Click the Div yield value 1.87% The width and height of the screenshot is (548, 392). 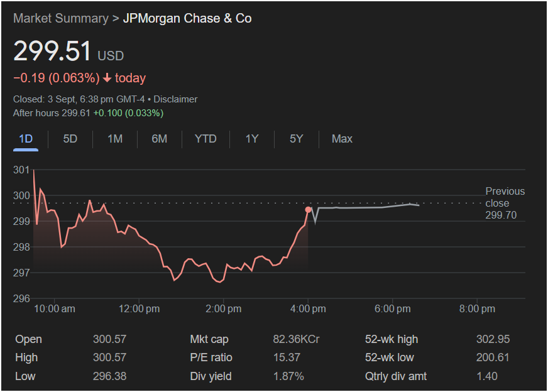coord(288,376)
